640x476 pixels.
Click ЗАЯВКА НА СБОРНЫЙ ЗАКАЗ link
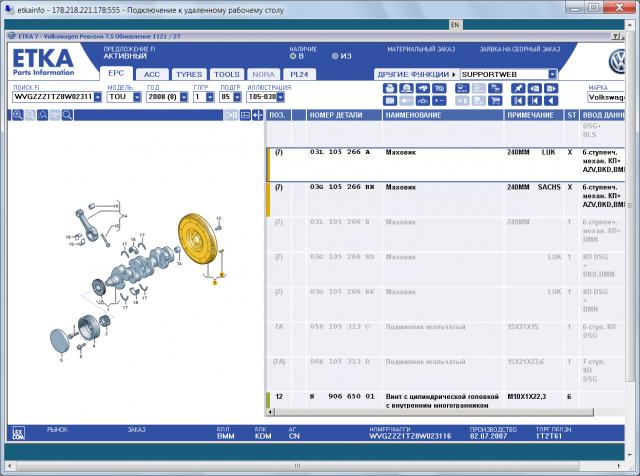pyautogui.click(x=520, y=49)
